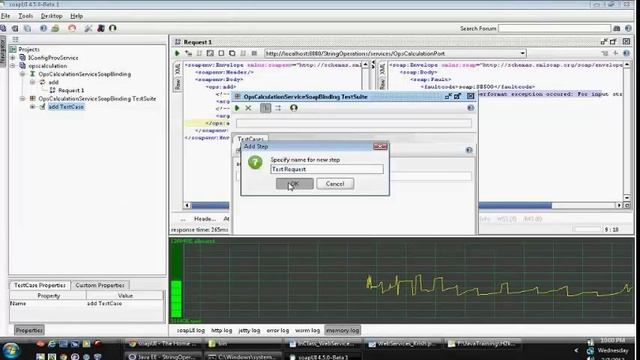Click the second main toolbar icon, import project

15,28
